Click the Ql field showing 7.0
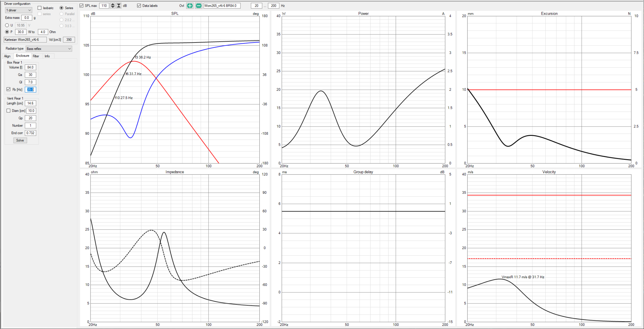Image resolution: width=644 pixels, height=329 pixels. pyautogui.click(x=31, y=82)
